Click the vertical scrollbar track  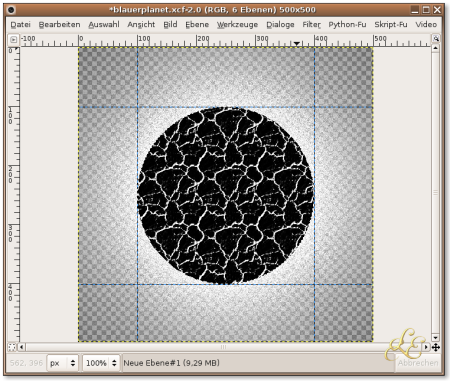click(x=435, y=193)
